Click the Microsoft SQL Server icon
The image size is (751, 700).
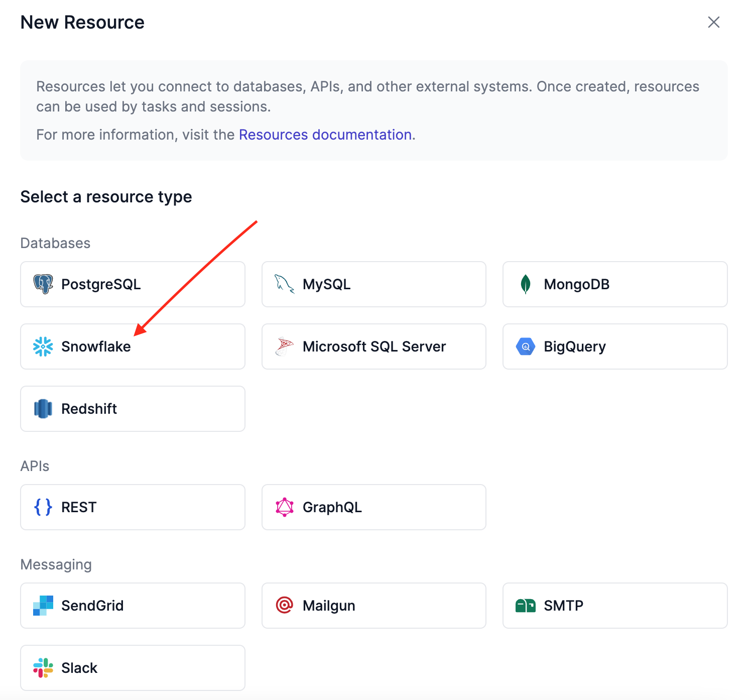coord(284,346)
